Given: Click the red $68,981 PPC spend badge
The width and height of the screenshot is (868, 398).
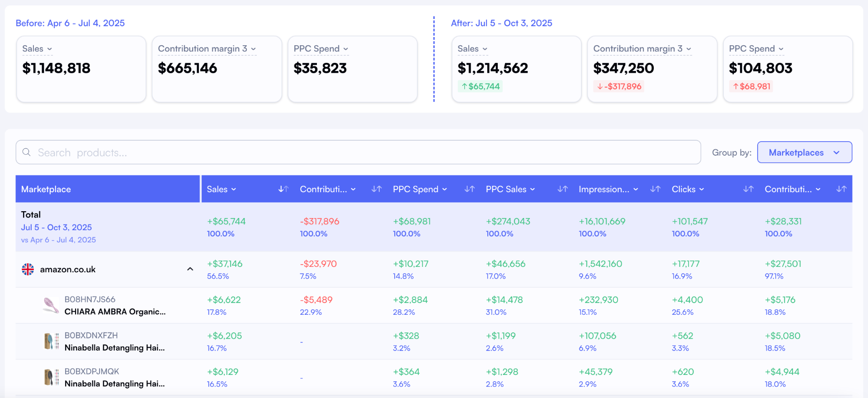Looking at the screenshot, I should 751,86.
